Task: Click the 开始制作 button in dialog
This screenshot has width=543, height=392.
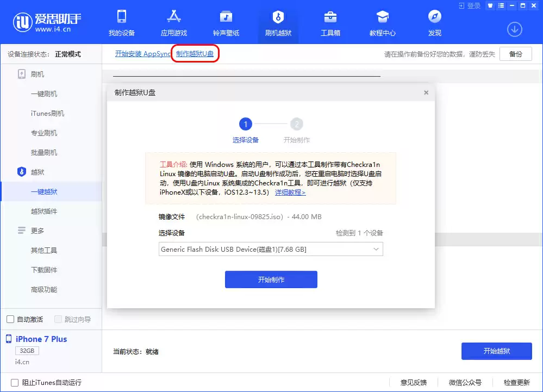Action: [x=271, y=279]
